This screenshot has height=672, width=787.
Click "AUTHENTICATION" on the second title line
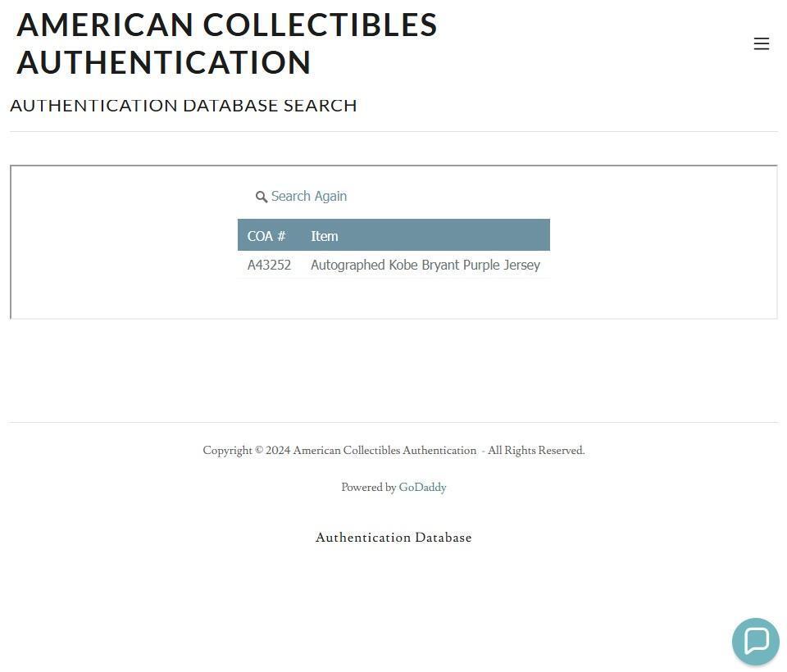[x=164, y=63]
